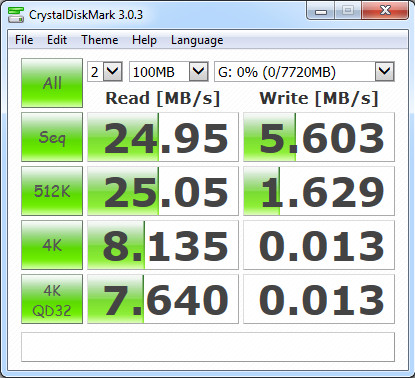Image resolution: width=415 pixels, height=378 pixels.
Task: Minimize the CrystalDiskMark window
Action: pos(321,11)
